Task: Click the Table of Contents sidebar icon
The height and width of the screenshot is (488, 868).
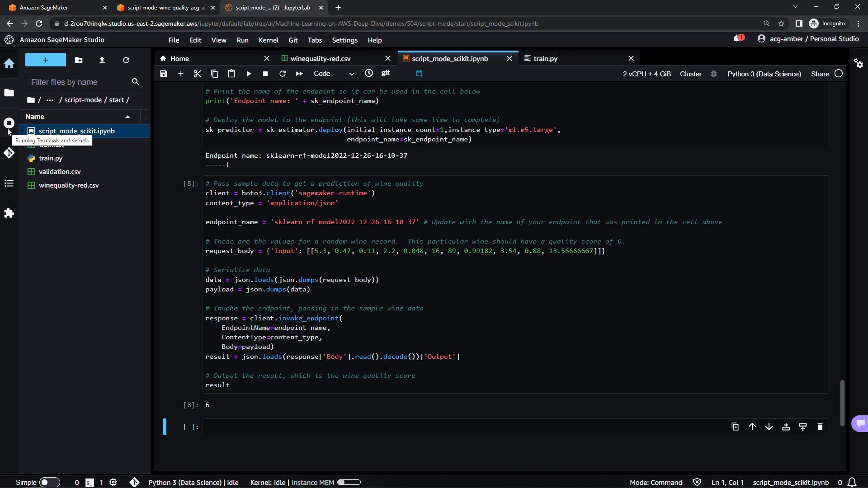Action: click(x=9, y=183)
